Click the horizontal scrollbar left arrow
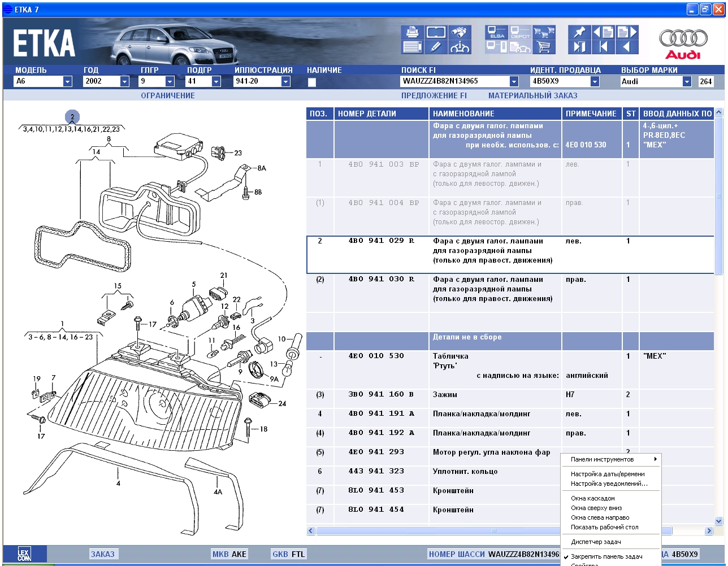The height and width of the screenshot is (566, 728). click(x=311, y=531)
